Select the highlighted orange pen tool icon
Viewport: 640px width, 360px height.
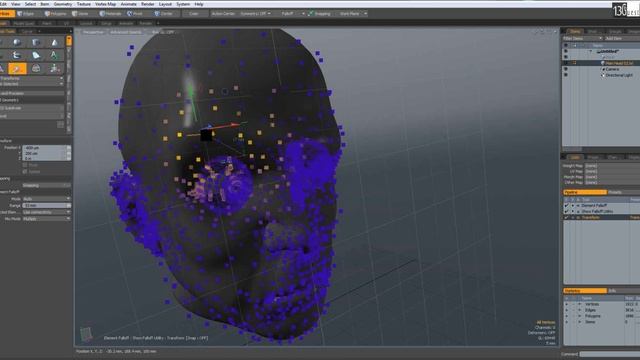17,68
